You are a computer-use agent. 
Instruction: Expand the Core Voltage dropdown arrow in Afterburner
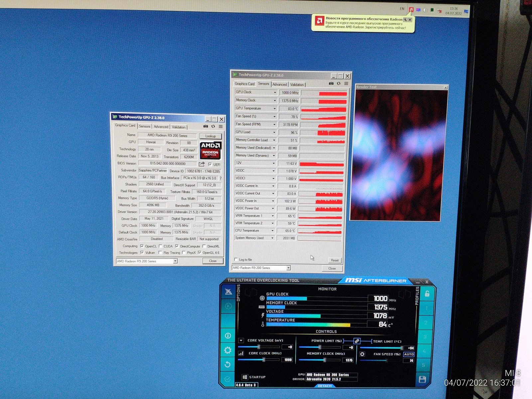tap(241, 340)
